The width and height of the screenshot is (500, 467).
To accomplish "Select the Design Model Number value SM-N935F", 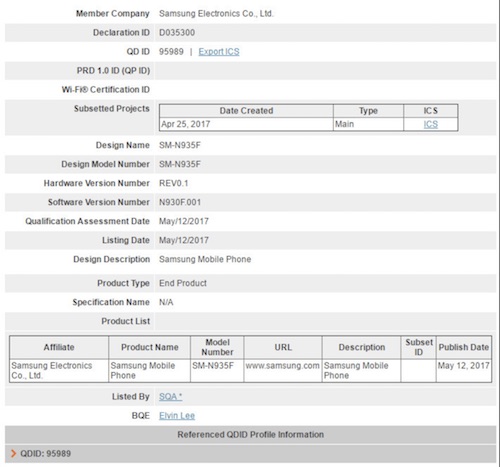I will point(180,164).
